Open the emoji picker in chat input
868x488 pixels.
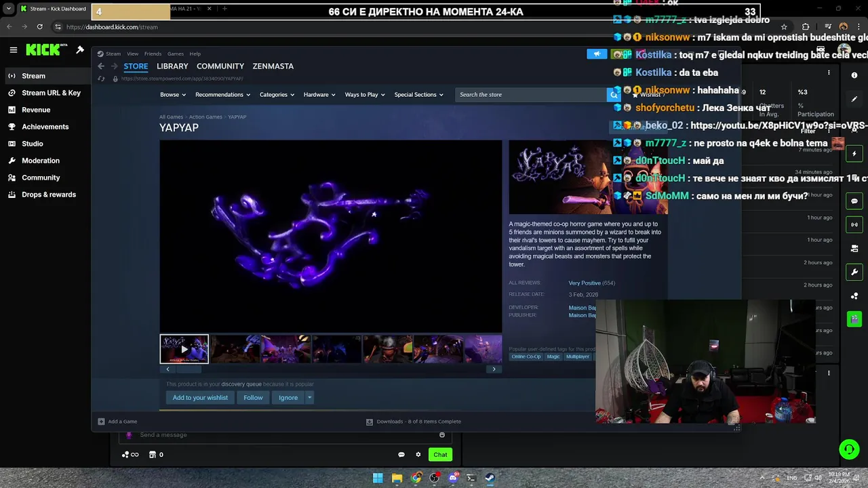(442, 435)
